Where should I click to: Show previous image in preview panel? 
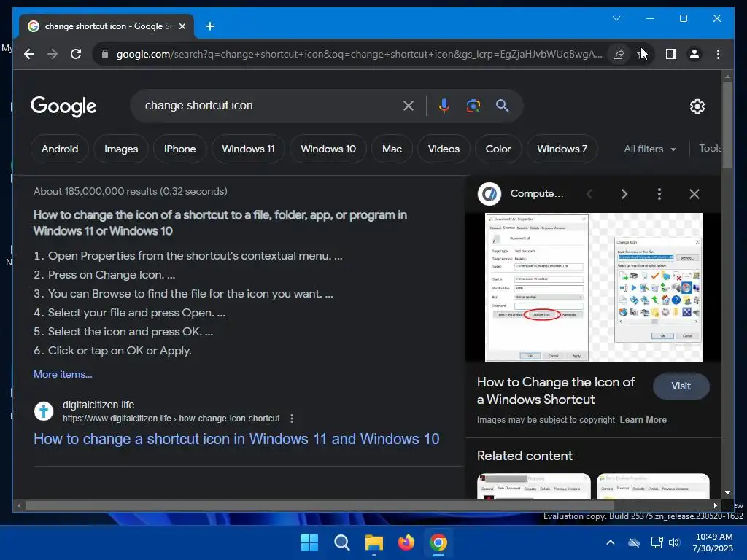(x=589, y=194)
